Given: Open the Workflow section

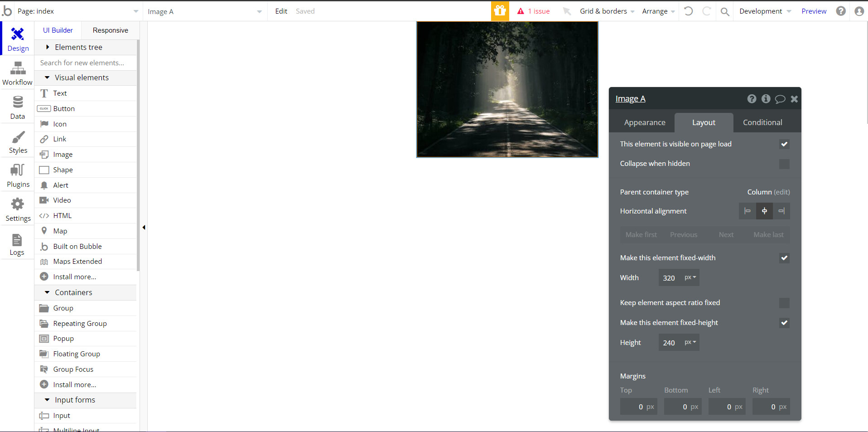Looking at the screenshot, I should click(18, 73).
